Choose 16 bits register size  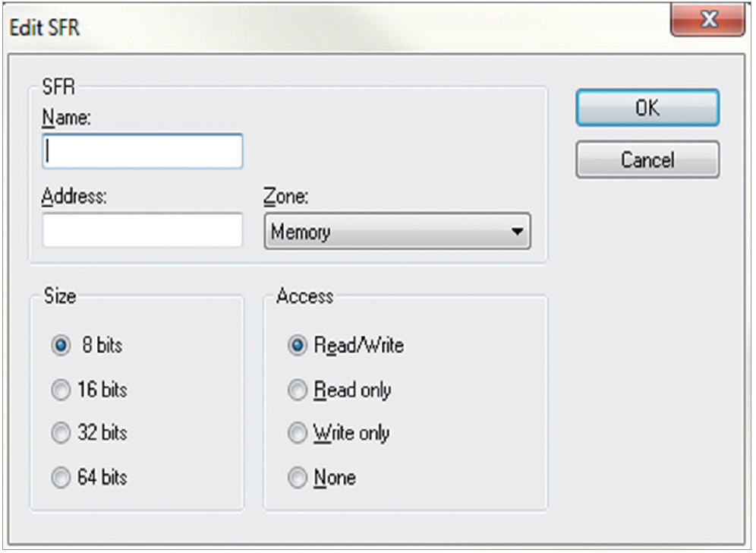tap(60, 390)
